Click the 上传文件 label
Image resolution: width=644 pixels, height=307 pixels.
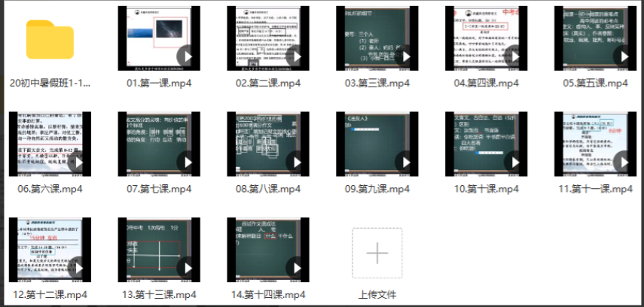coord(377,294)
